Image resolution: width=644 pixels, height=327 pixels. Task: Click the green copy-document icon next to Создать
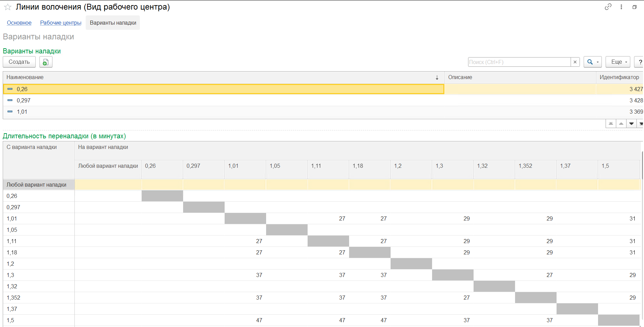tap(46, 62)
